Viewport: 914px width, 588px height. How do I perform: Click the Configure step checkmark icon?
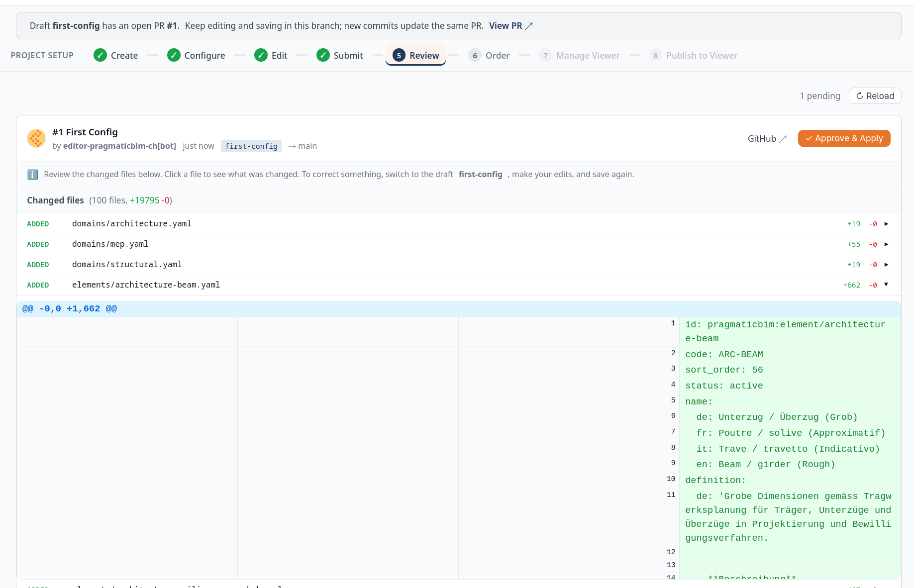click(x=174, y=55)
